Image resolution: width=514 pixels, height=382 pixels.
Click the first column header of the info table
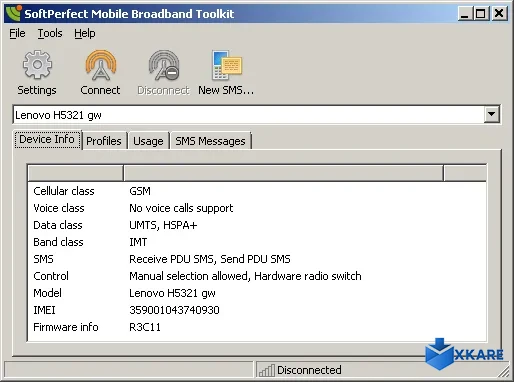pyautogui.click(x=76, y=173)
